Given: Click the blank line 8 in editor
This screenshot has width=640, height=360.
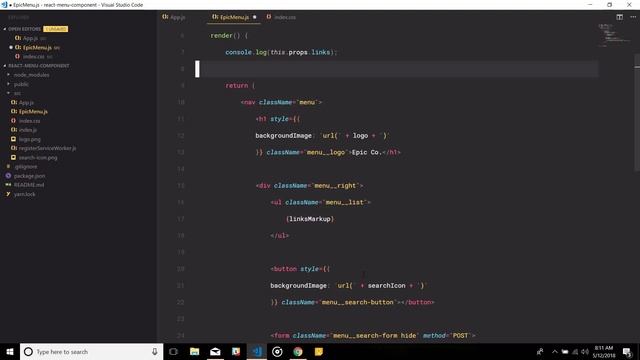Looking at the screenshot, I should tap(397, 69).
